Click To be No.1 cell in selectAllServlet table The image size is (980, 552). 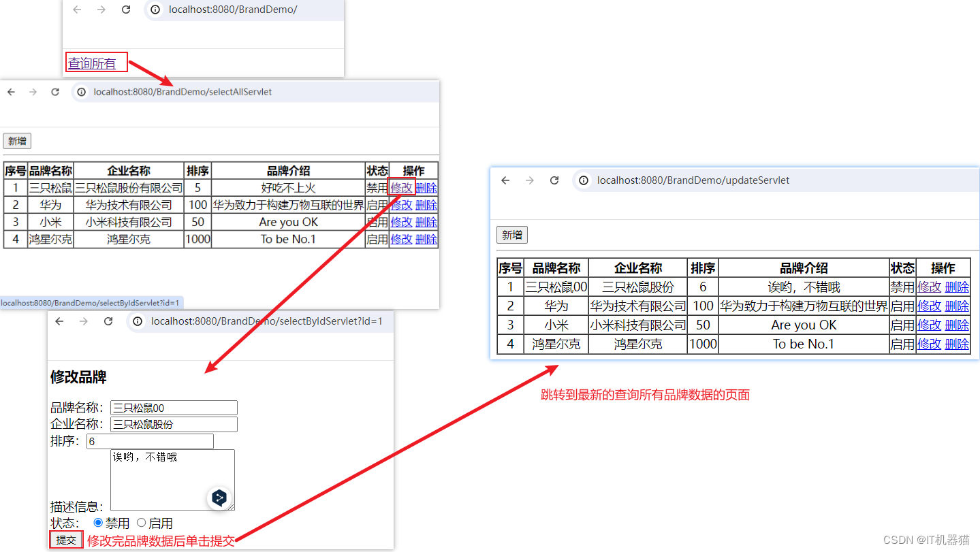[288, 239]
